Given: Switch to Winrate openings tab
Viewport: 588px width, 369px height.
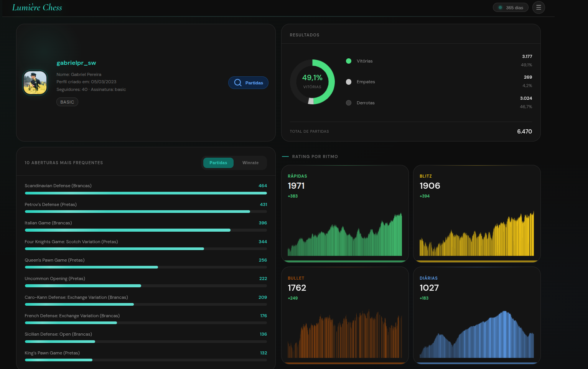Looking at the screenshot, I should 250,163.
